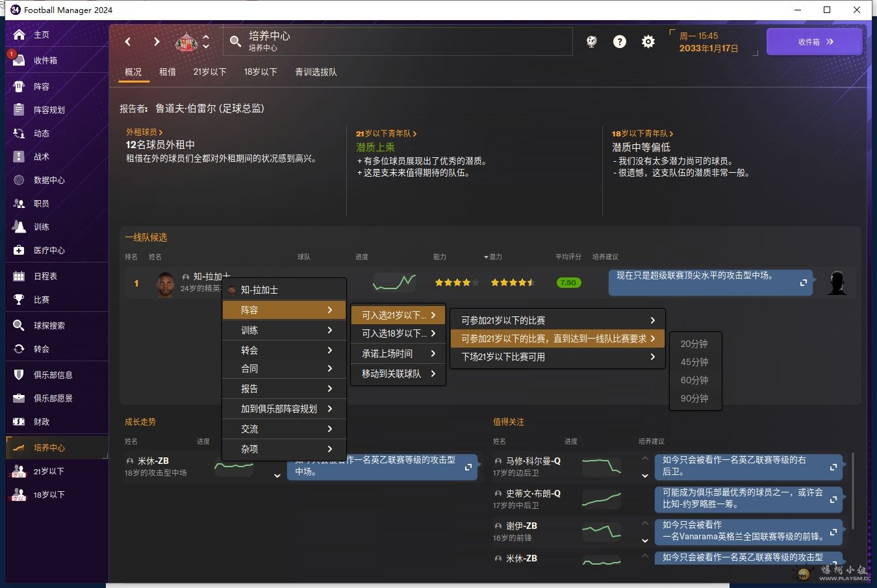The height and width of the screenshot is (588, 877).
Task: Open the 18岁以下青年队 heading link
Action: click(x=642, y=134)
